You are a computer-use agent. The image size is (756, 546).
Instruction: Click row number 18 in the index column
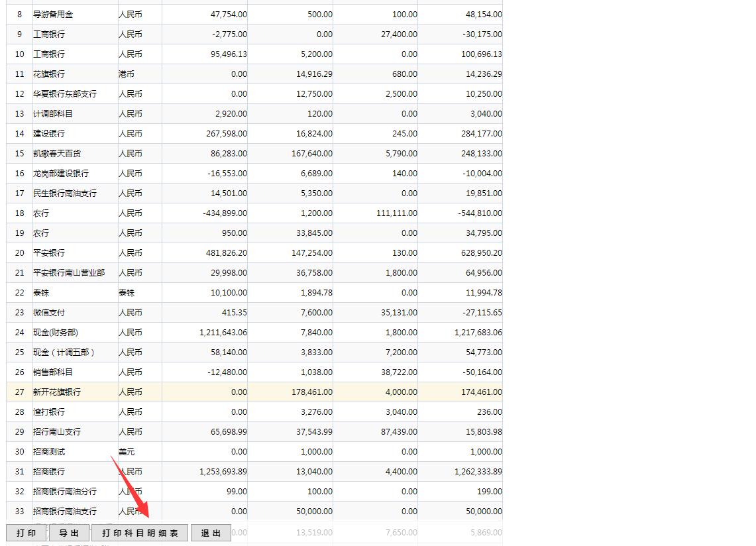pyautogui.click(x=19, y=213)
